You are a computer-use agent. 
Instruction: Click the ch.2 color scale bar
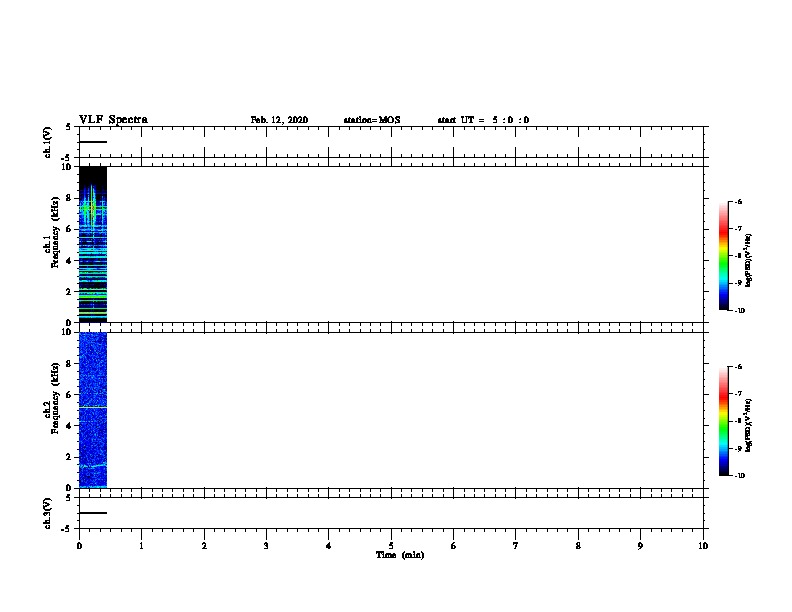[723, 421]
